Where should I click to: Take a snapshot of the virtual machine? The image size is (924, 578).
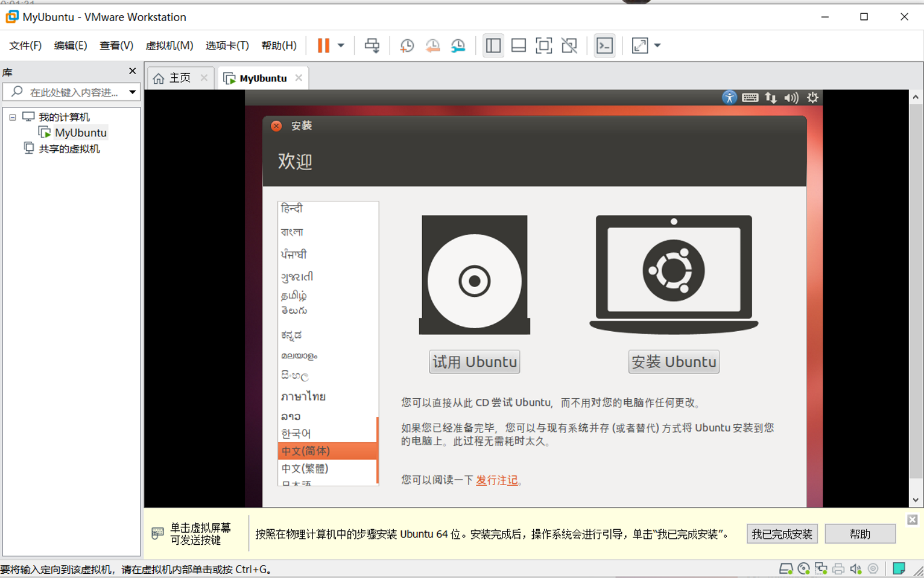[x=407, y=45]
